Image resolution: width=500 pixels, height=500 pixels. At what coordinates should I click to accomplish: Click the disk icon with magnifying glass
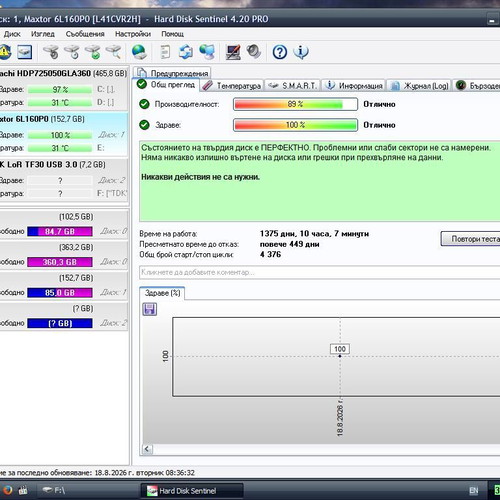tap(114, 52)
